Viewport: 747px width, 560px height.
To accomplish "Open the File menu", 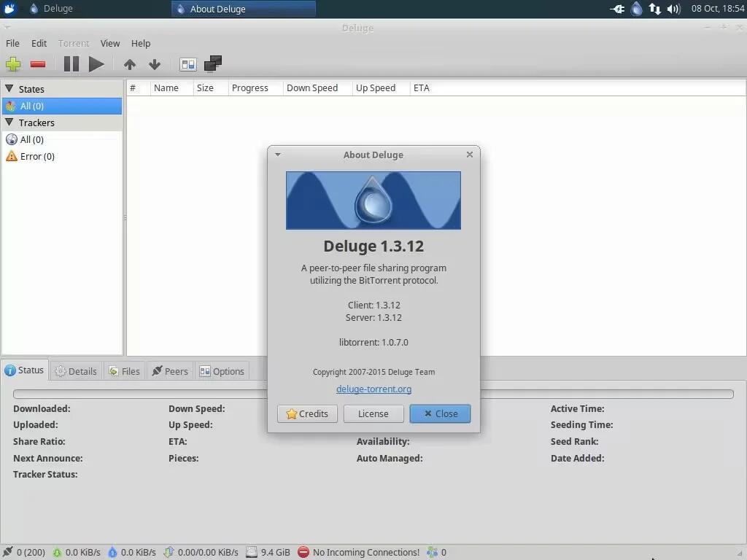I will pyautogui.click(x=12, y=43).
